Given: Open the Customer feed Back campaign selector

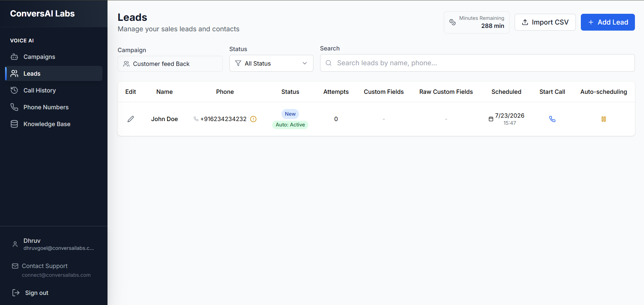Looking at the screenshot, I should [170, 64].
